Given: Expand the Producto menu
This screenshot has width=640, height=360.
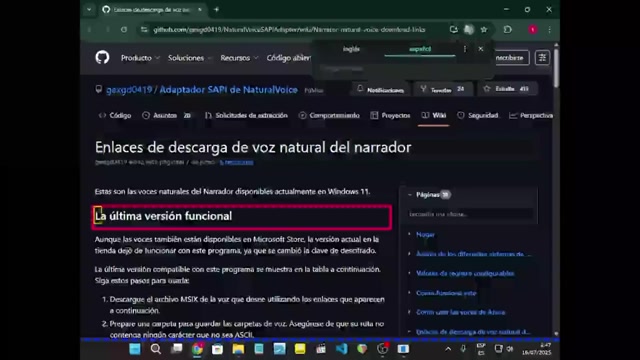Looking at the screenshot, I should [x=140, y=58].
